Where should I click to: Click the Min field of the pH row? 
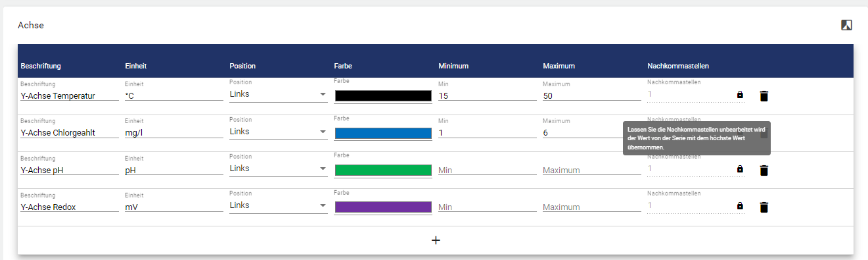(x=488, y=170)
